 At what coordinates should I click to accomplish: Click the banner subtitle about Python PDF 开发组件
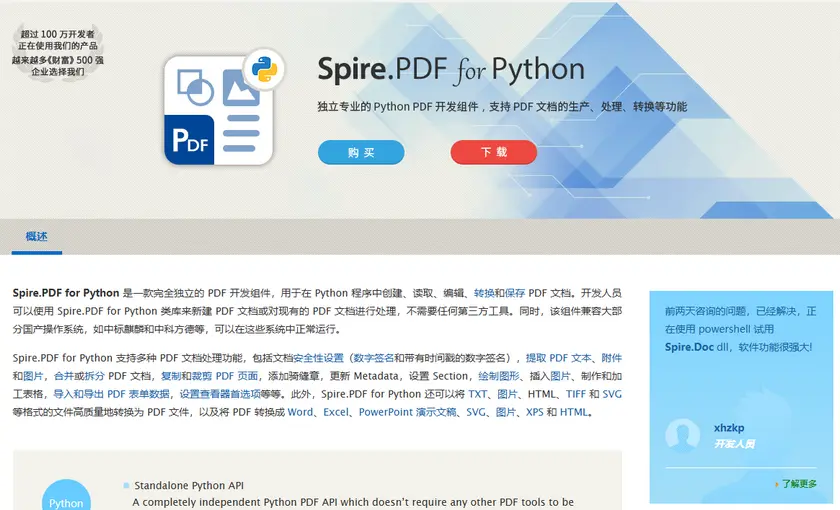click(502, 107)
